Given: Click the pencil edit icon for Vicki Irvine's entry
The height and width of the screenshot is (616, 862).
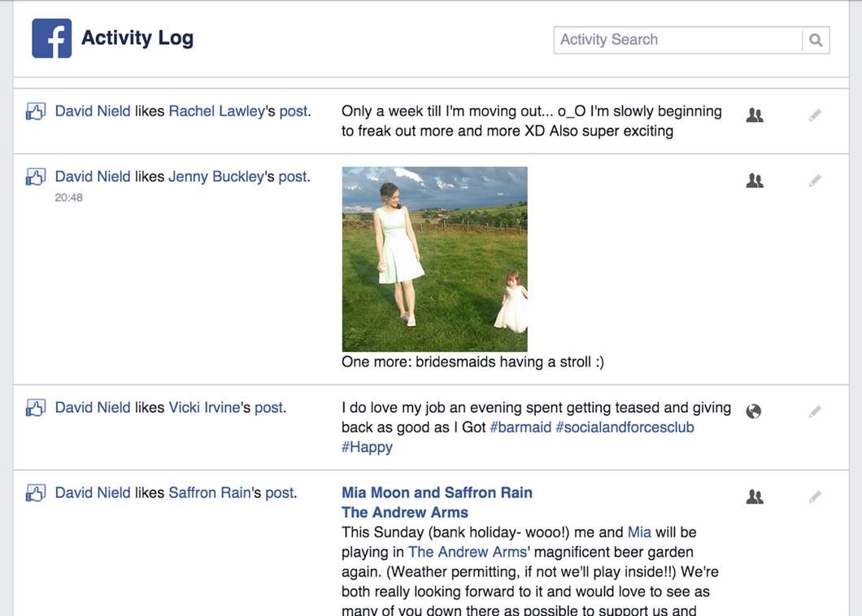Looking at the screenshot, I should [x=816, y=411].
